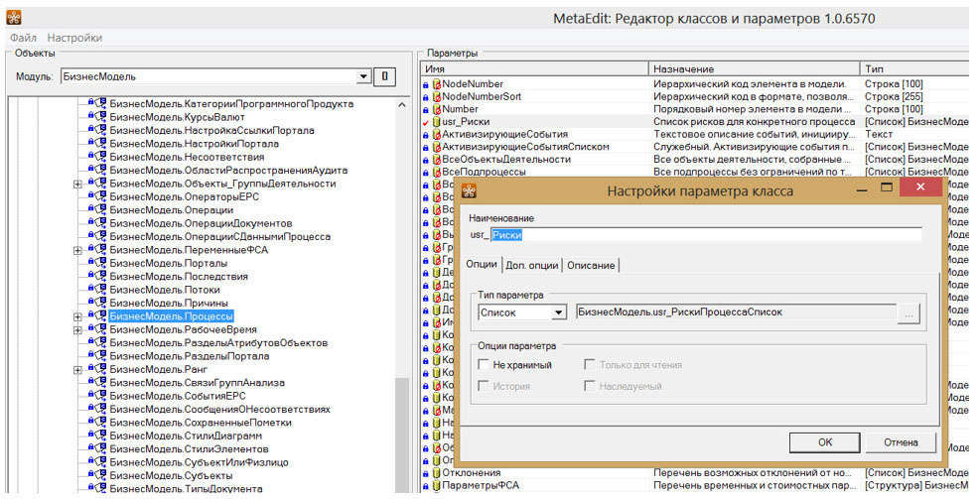
Task: Click the icon beside БизнесМодель.Субъекты
Action: (98, 475)
